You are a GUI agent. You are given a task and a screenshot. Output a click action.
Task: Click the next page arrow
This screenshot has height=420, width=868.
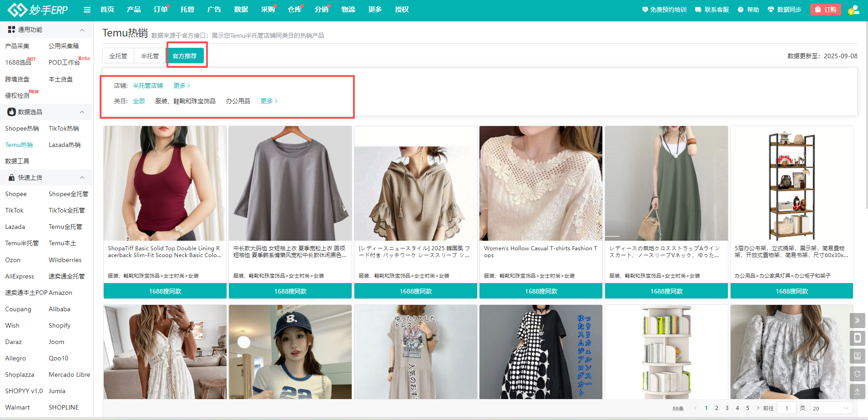[757, 408]
